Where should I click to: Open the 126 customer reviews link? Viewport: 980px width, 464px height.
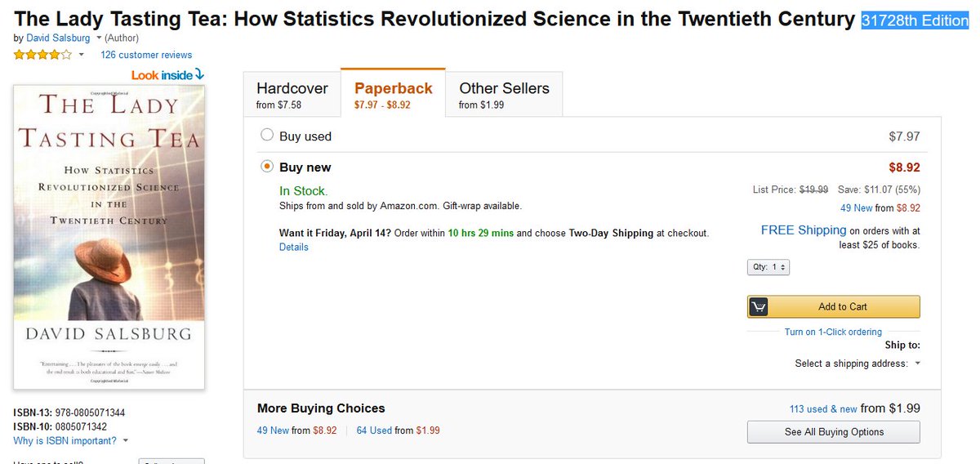146,55
